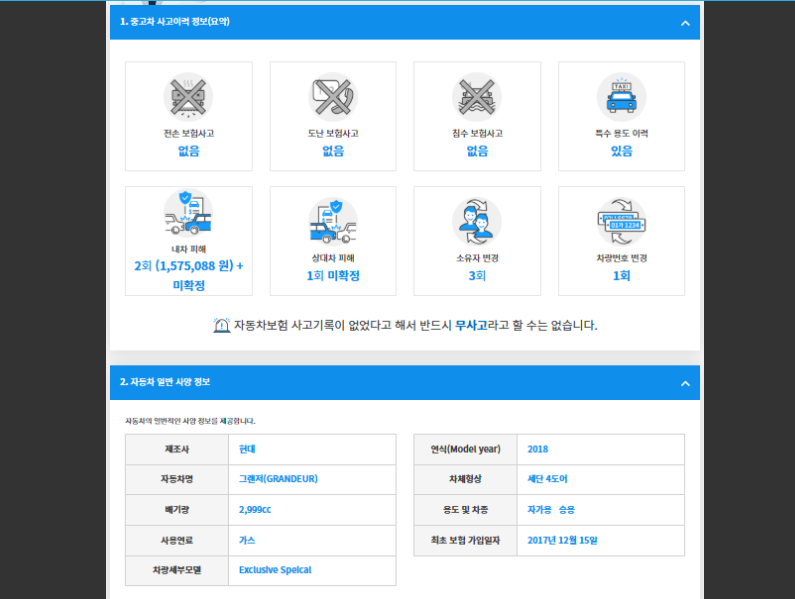Click 2회 (1,575,088 원) + 미확정 damage amount
795x599 pixels.
coord(189,275)
